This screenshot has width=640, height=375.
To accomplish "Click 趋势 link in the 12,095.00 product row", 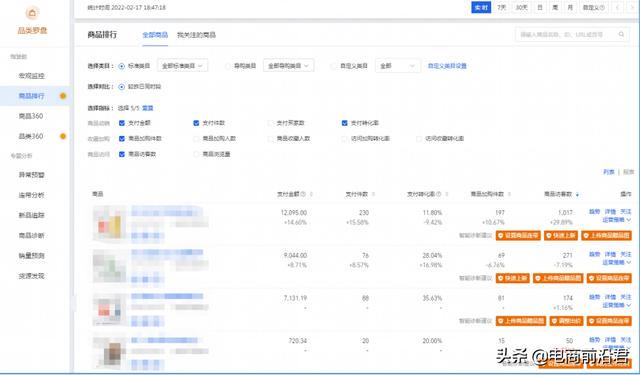I will click(595, 212).
